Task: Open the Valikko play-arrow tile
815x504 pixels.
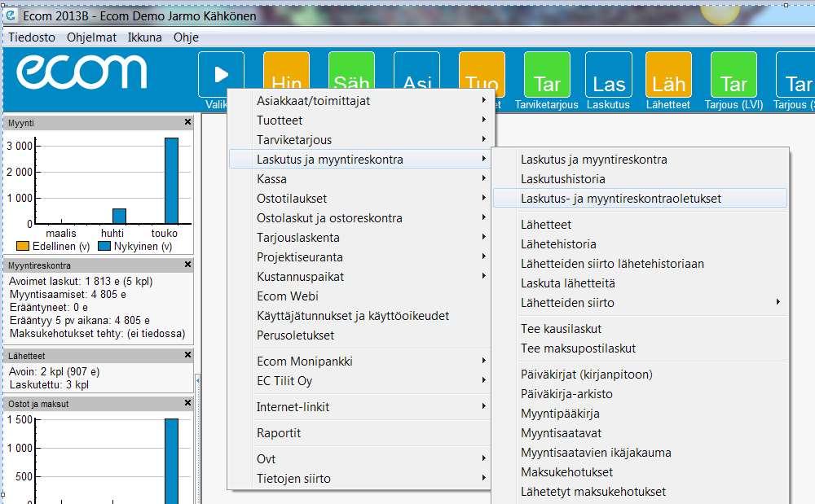Action: tap(221, 74)
